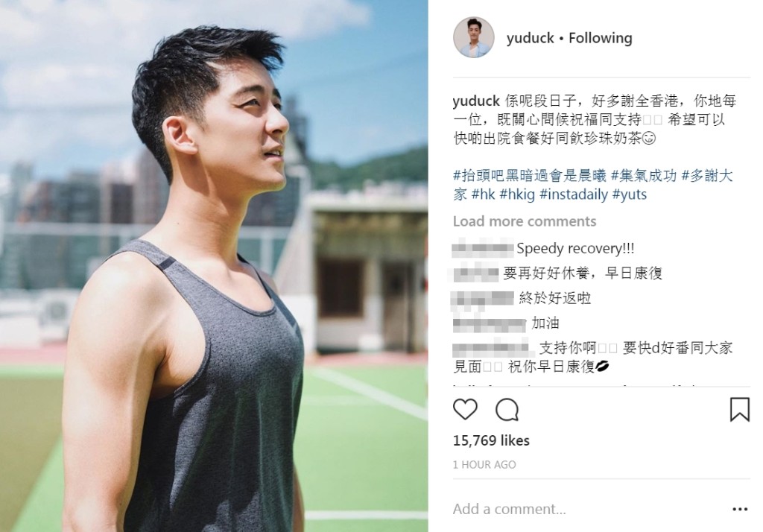Open the #hk hashtag link
This screenshot has width=763, height=532.
(x=484, y=194)
